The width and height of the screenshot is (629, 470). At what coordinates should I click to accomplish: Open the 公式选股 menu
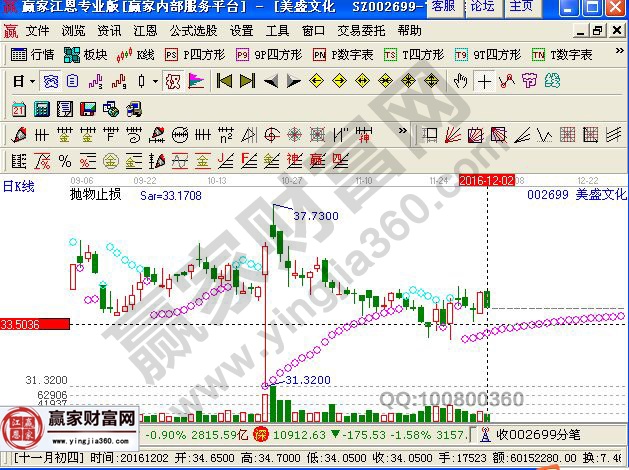(x=193, y=31)
